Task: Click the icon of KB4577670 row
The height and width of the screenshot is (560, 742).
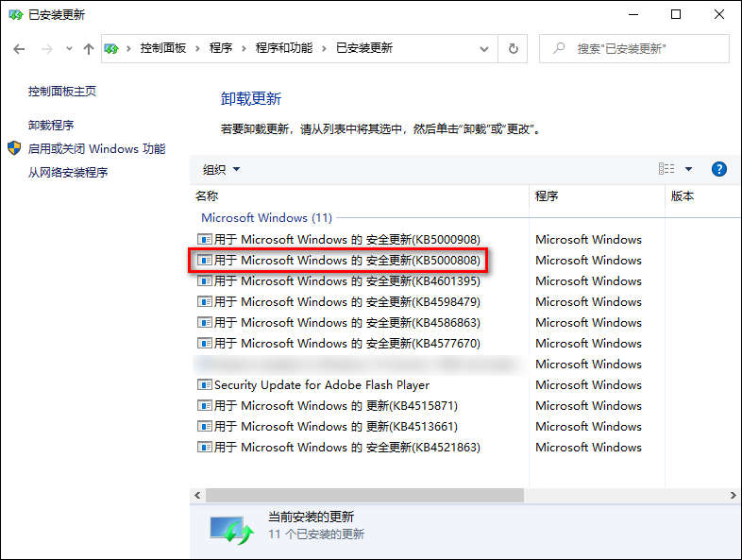Action: pyautogui.click(x=205, y=344)
